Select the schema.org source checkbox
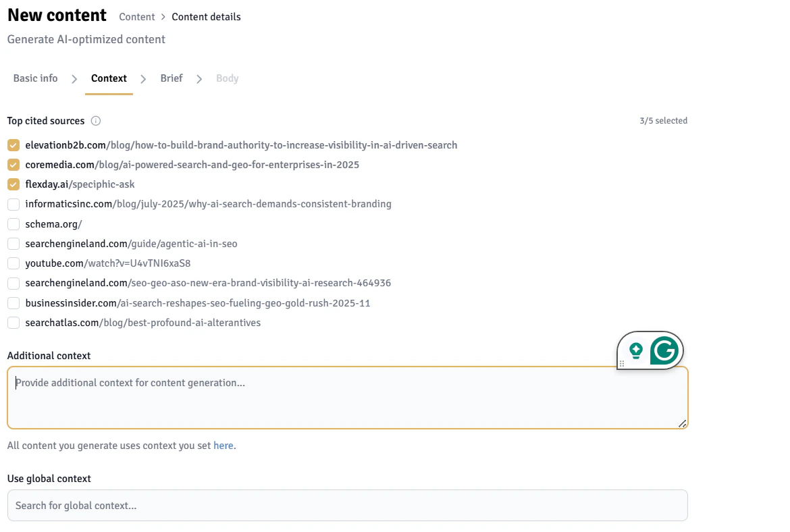This screenshot has height=532, width=790. coord(14,224)
